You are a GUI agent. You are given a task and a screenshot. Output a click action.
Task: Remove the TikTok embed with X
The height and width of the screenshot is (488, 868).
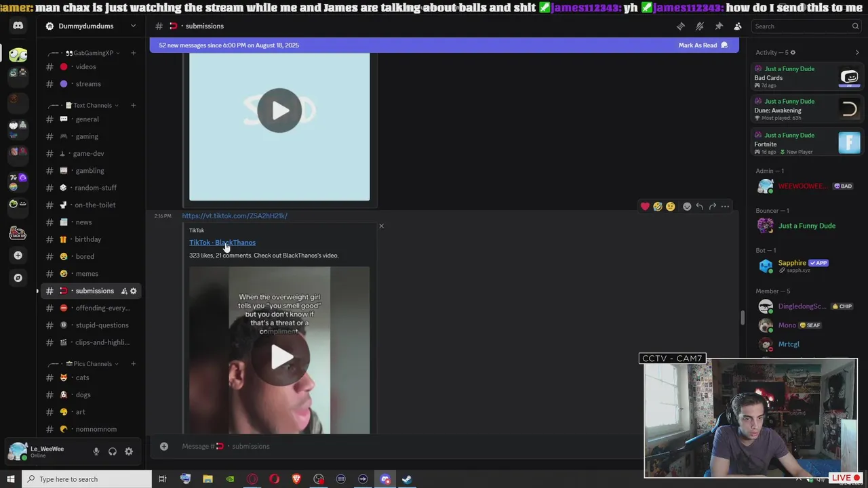381,226
